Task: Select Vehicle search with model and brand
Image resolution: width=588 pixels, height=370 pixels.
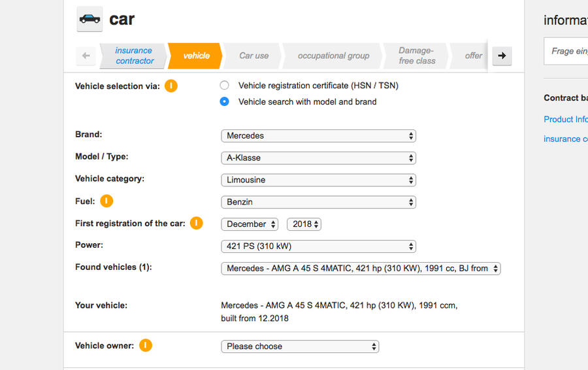Action: click(x=224, y=102)
